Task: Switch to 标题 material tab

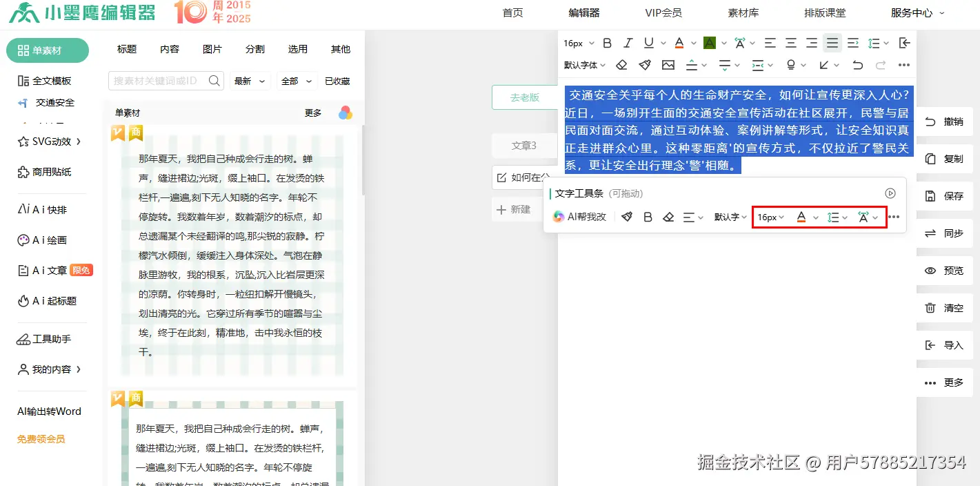Action: [127, 49]
